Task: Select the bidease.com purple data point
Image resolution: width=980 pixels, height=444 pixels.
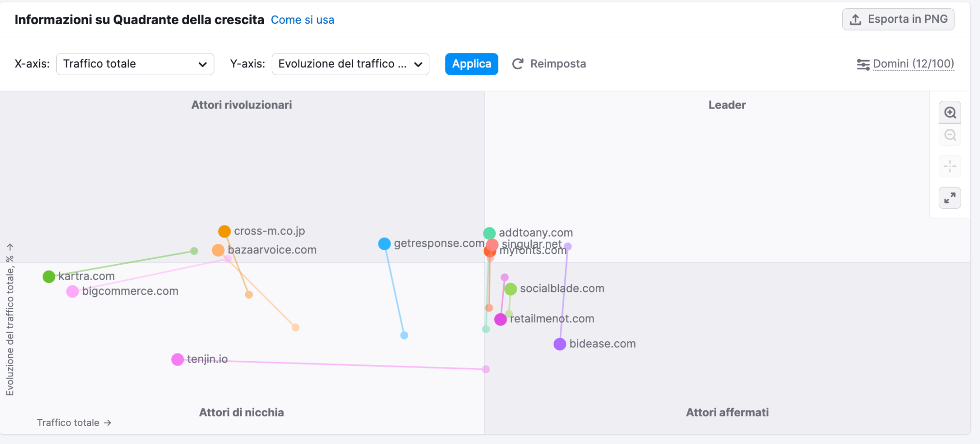Action: [560, 344]
